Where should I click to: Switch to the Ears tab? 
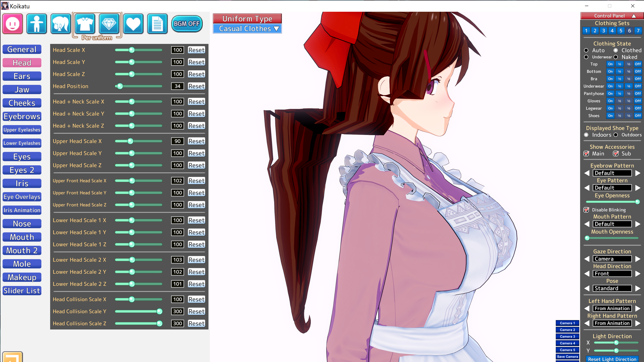(x=22, y=76)
